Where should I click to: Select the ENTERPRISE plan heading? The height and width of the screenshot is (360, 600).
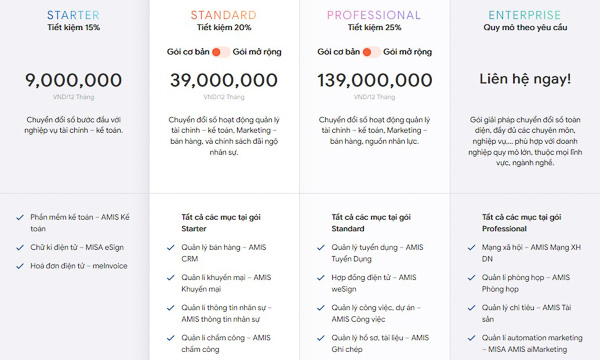[525, 15]
